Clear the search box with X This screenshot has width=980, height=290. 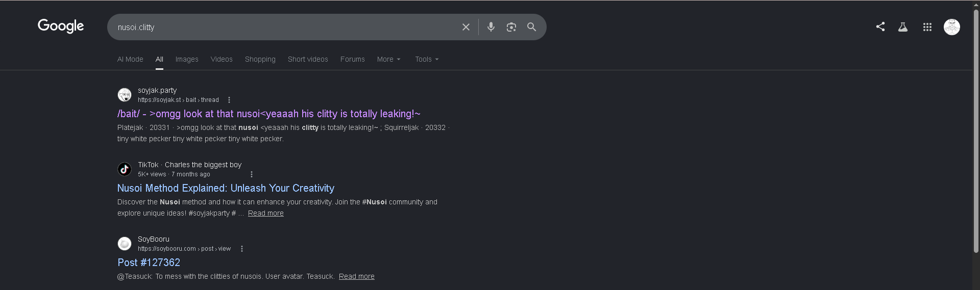coord(466,27)
